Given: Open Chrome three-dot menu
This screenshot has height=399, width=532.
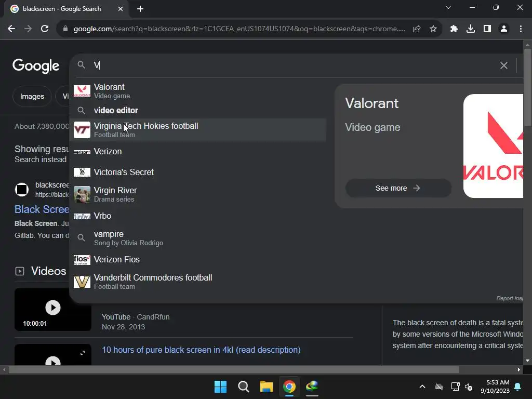Looking at the screenshot, I should (x=521, y=29).
